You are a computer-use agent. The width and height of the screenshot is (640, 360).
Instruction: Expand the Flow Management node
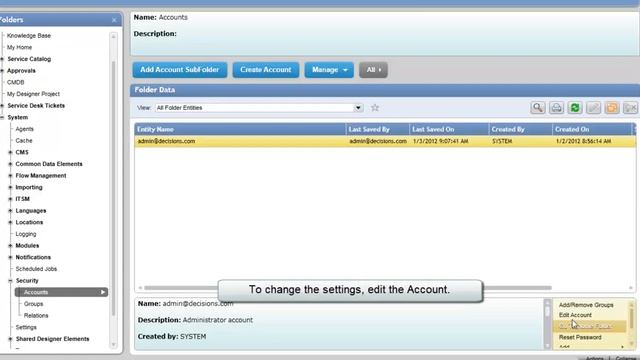click(10, 176)
